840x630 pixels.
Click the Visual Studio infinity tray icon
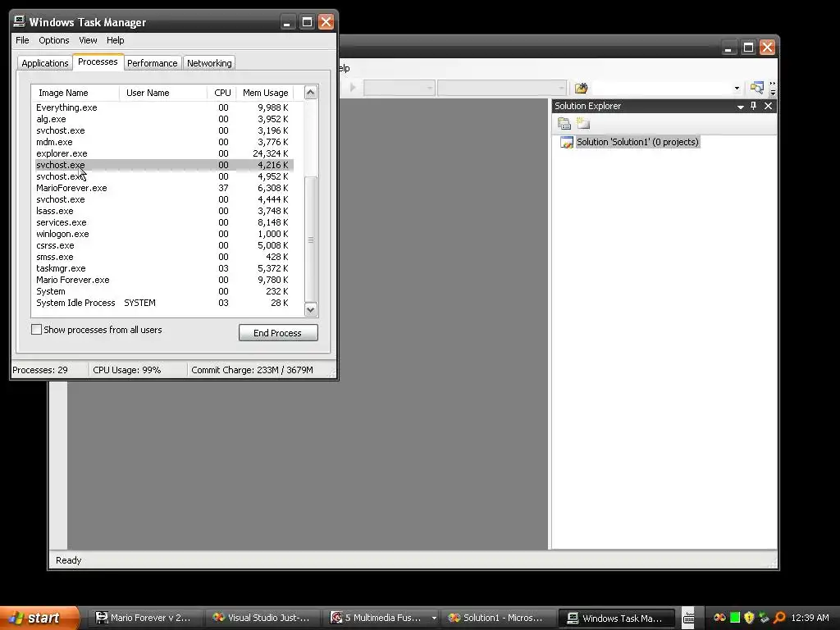coord(720,618)
